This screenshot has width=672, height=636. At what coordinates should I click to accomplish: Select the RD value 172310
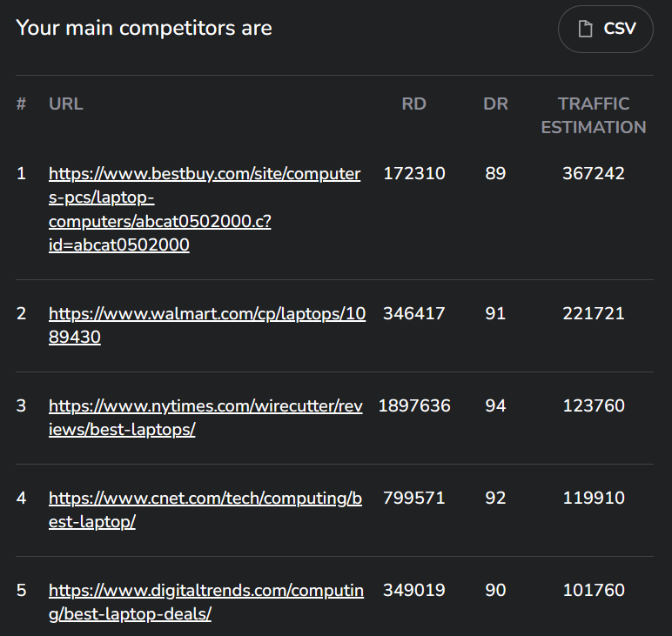click(414, 173)
